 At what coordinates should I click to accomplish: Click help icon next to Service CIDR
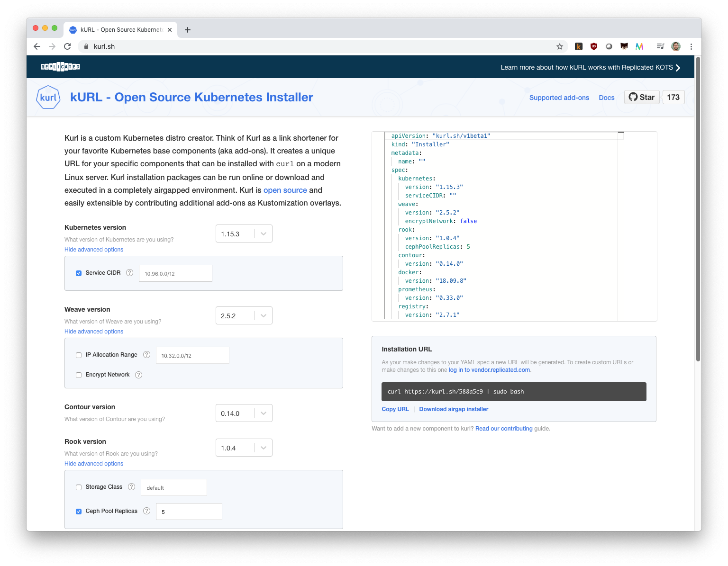coord(129,273)
